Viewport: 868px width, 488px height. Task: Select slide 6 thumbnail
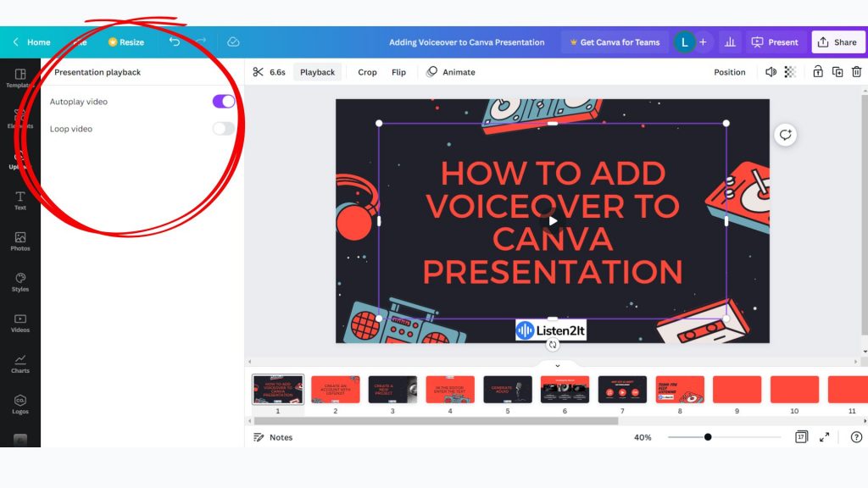(565, 390)
